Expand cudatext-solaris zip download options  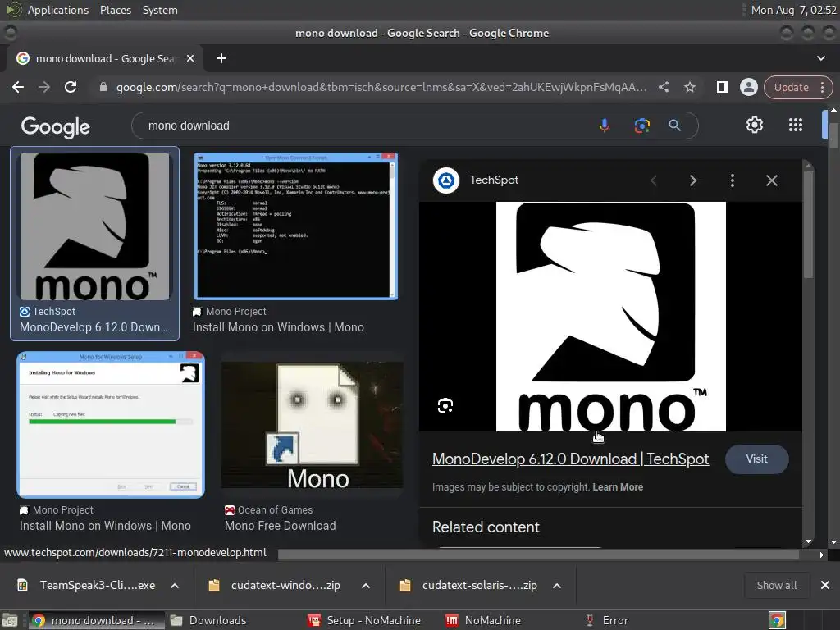[557, 586]
